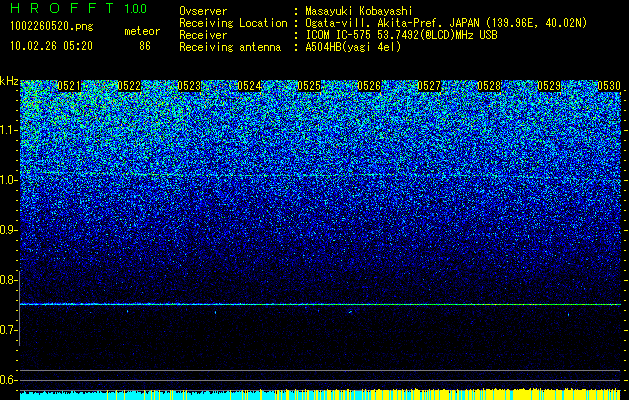Click the meteor label
The image size is (629, 400).
[142, 31]
